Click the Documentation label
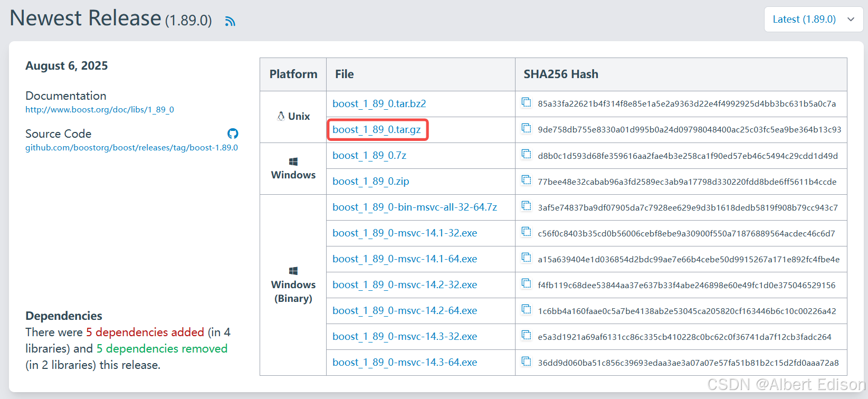The width and height of the screenshot is (868, 399). point(66,96)
